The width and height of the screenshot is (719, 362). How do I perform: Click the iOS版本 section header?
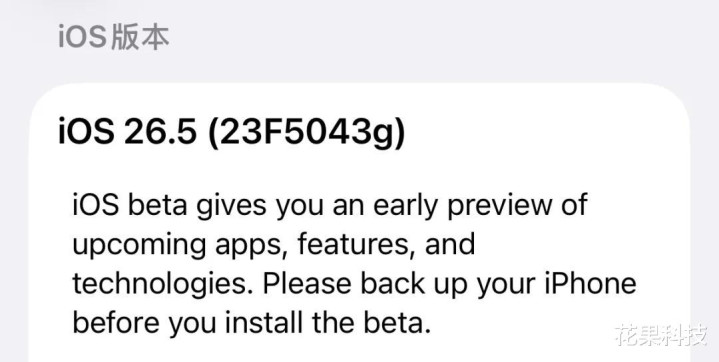(x=114, y=37)
